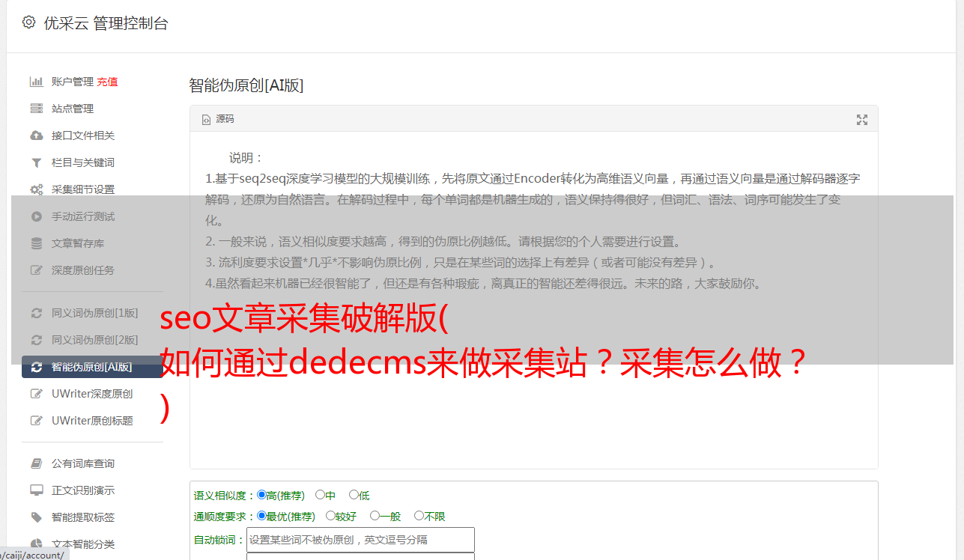Select 语义相似度 中 radio button

point(320,495)
